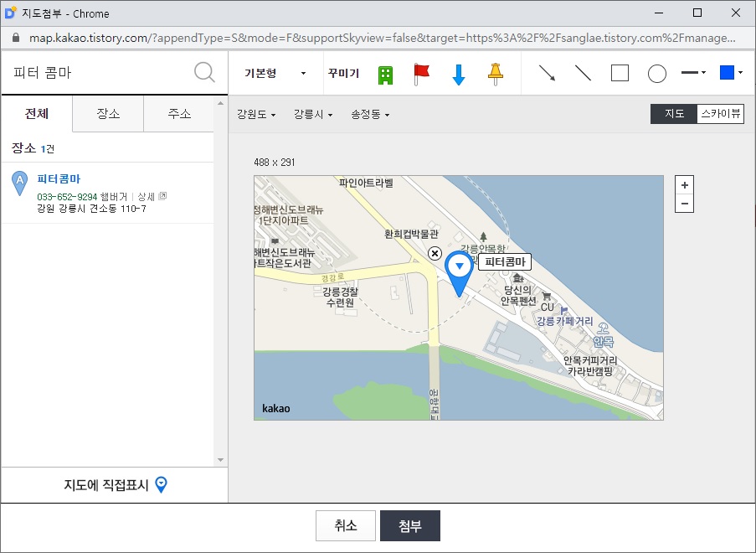
Task: Select the yellow pushpin marker icon
Action: pyautogui.click(x=495, y=75)
